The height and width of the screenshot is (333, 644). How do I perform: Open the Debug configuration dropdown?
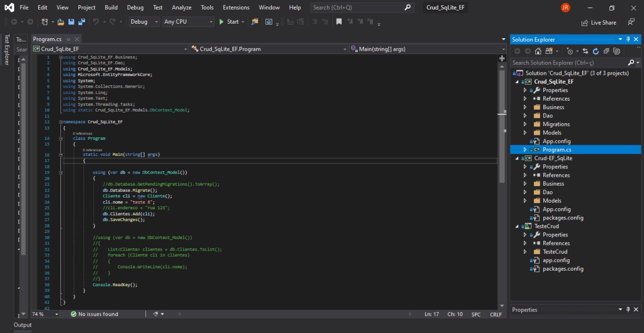[x=142, y=22]
